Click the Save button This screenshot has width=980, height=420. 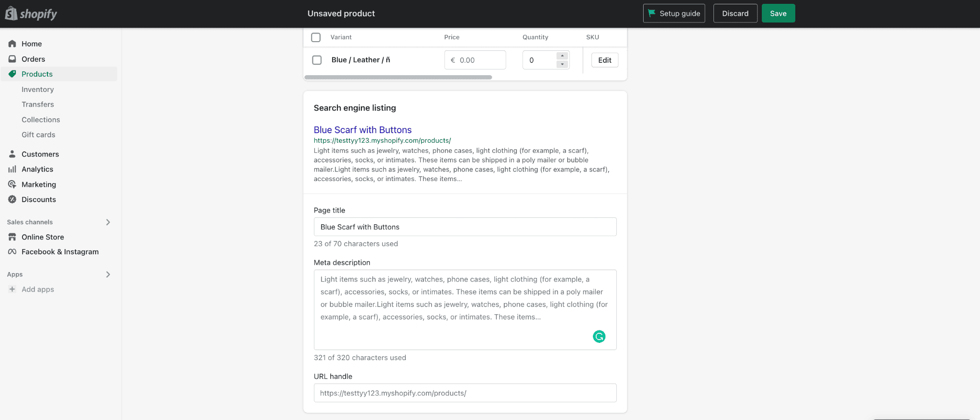[778, 13]
